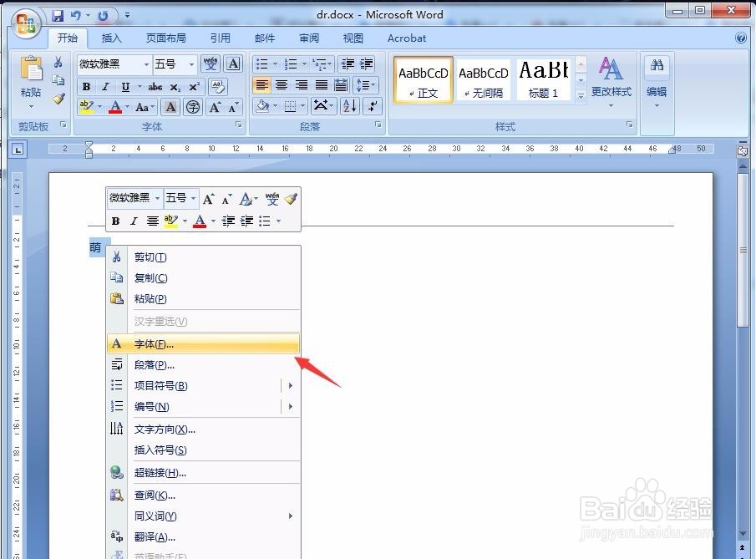The image size is (756, 559).
Task: Open 更改样式 button
Action: 611,82
